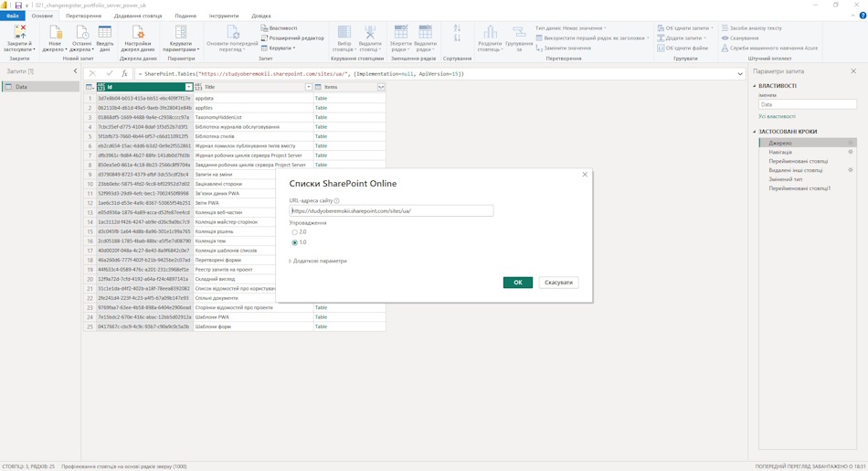Open the Додати запити dropdown
The image size is (868, 471).
pos(682,37)
